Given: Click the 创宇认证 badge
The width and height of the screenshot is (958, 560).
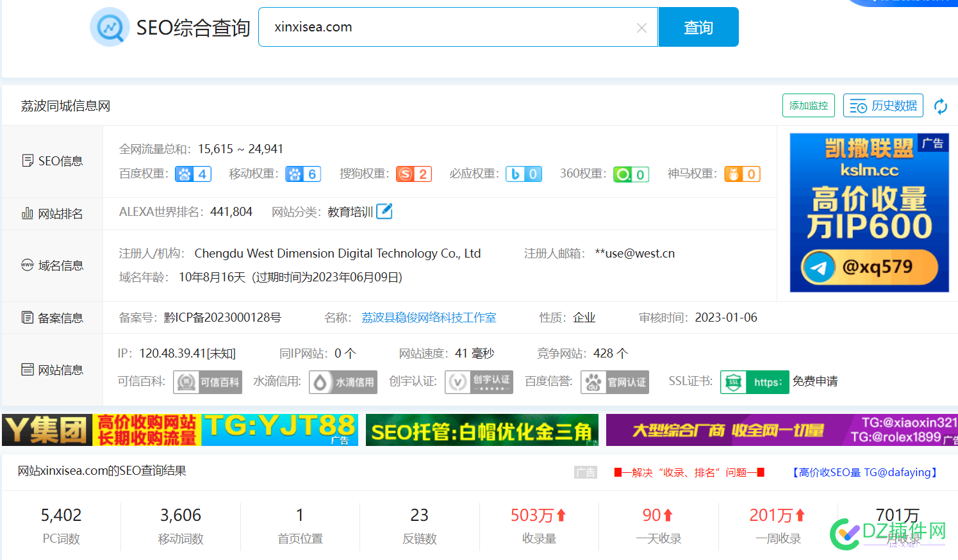Looking at the screenshot, I should [479, 382].
